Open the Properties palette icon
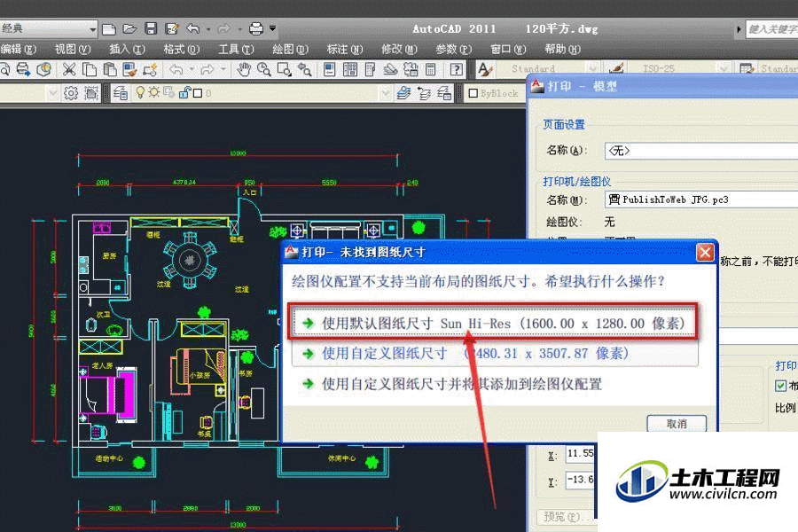The height and width of the screenshot is (532, 798). [x=329, y=69]
